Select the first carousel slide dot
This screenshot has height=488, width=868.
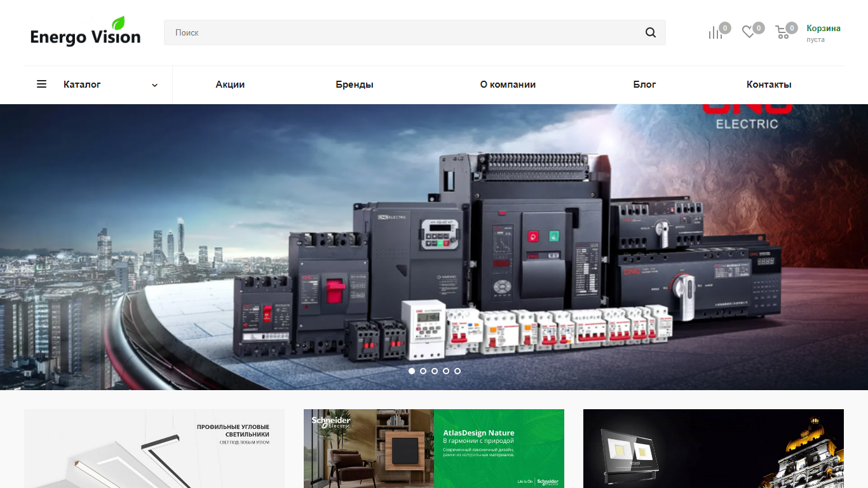click(x=412, y=371)
